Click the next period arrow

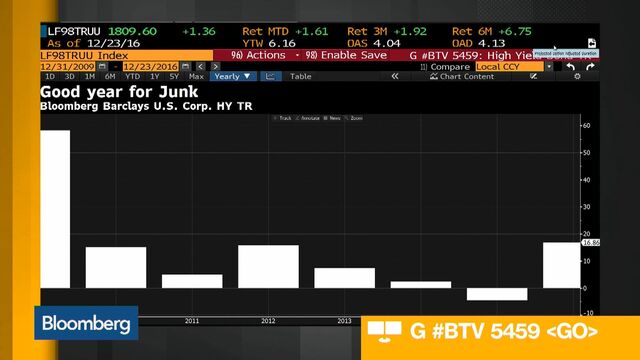(216, 67)
